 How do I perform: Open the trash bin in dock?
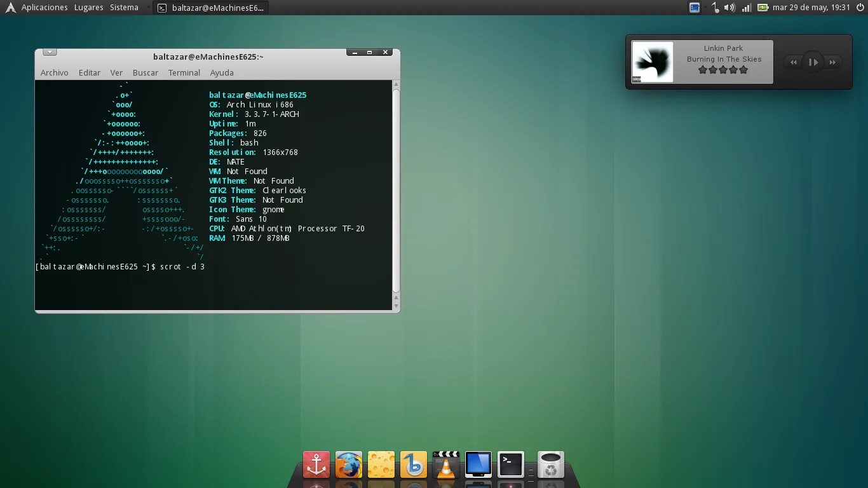(x=551, y=464)
